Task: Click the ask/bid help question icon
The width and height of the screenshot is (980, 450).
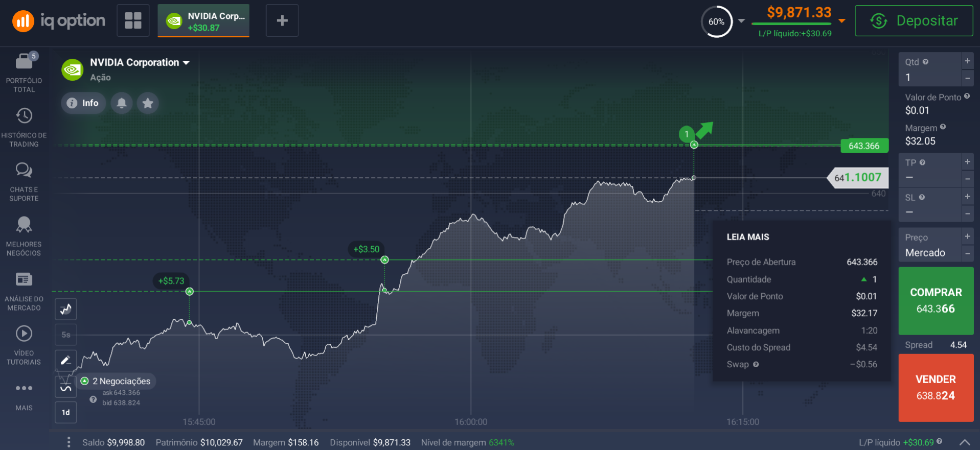Action: tap(93, 399)
